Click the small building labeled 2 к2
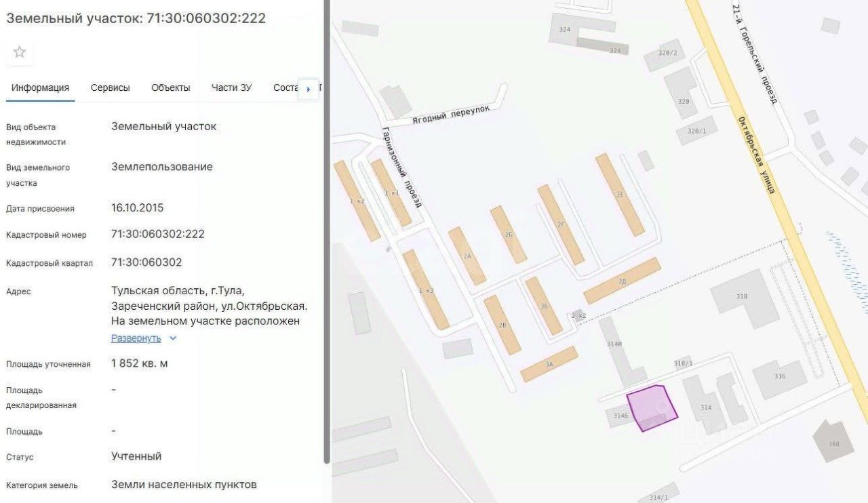 pyautogui.click(x=578, y=315)
